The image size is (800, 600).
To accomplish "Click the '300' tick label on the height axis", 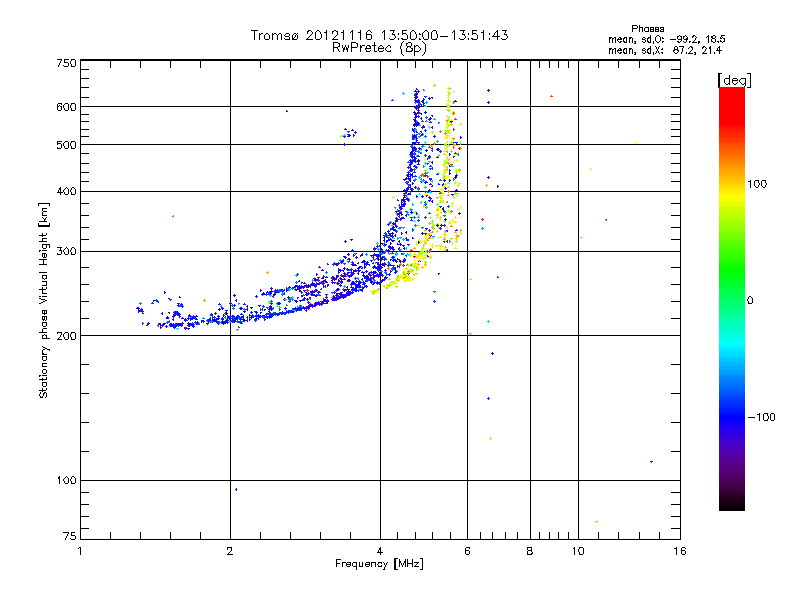I will pos(66,251).
